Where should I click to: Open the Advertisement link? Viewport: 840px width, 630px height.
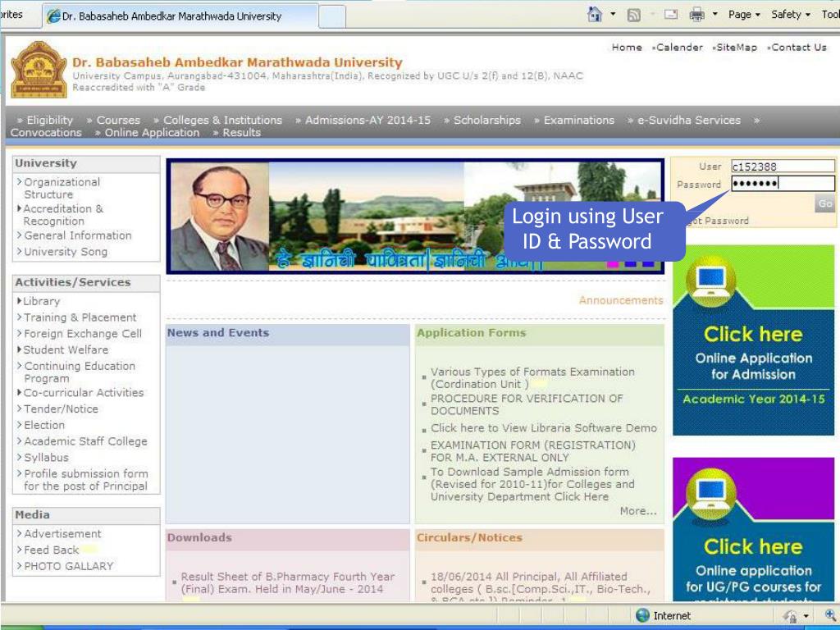tap(62, 533)
